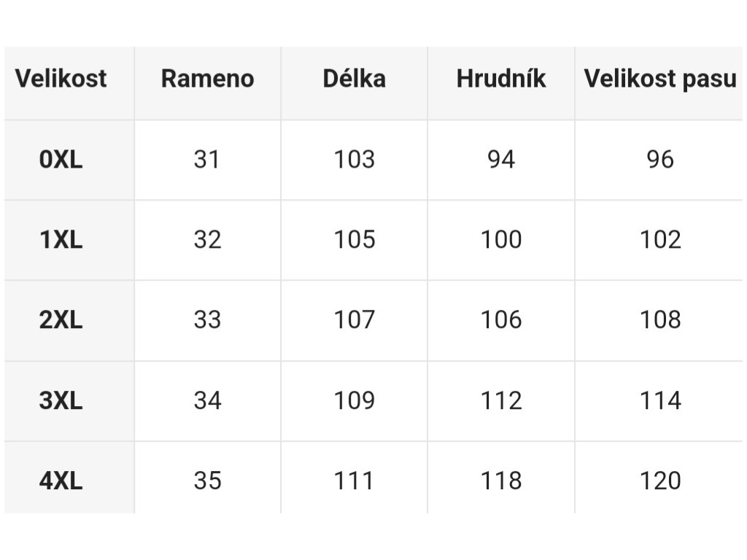Select the 0XL size row label

click(61, 159)
